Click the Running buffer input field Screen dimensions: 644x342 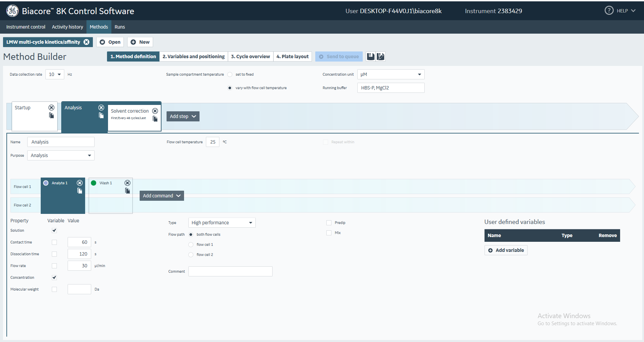click(x=391, y=88)
